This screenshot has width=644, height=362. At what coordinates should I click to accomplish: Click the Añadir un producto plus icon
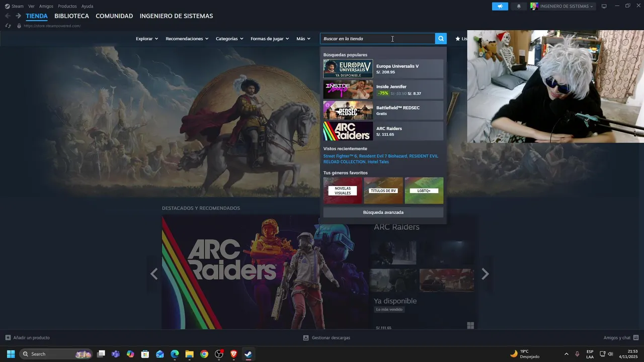tap(8, 337)
